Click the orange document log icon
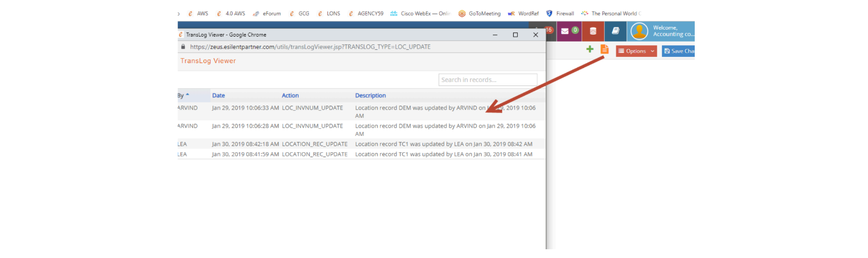Screen dimensions: 868x258 (605, 49)
